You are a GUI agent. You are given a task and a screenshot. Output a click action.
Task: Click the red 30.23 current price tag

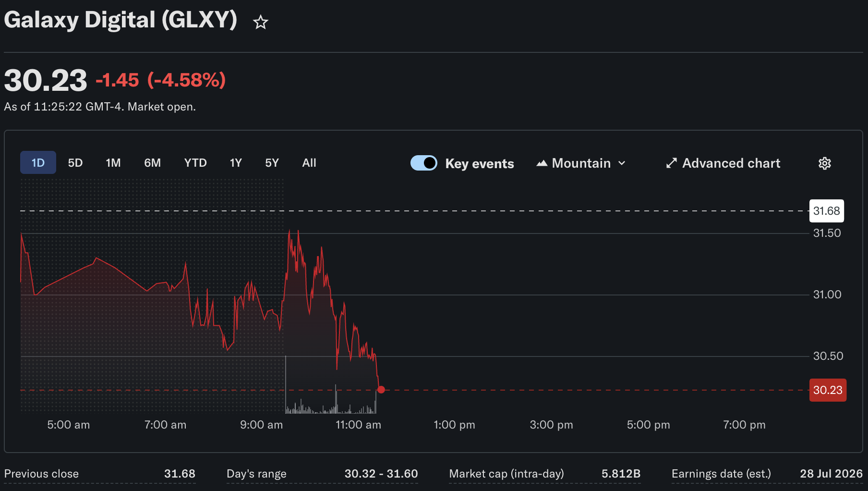[828, 390]
